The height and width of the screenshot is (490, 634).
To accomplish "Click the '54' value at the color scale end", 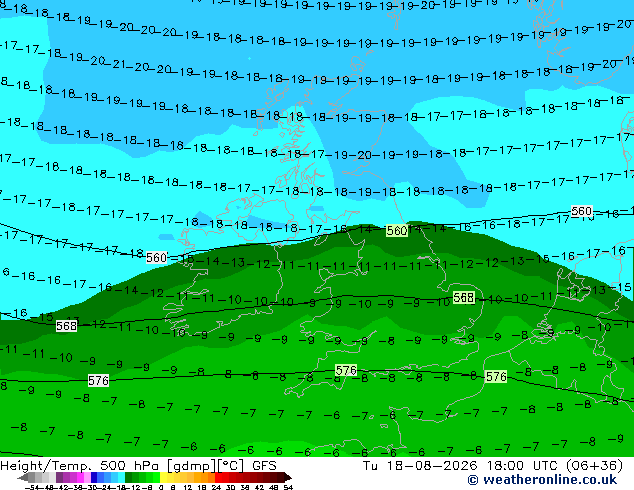I will click(288, 488).
